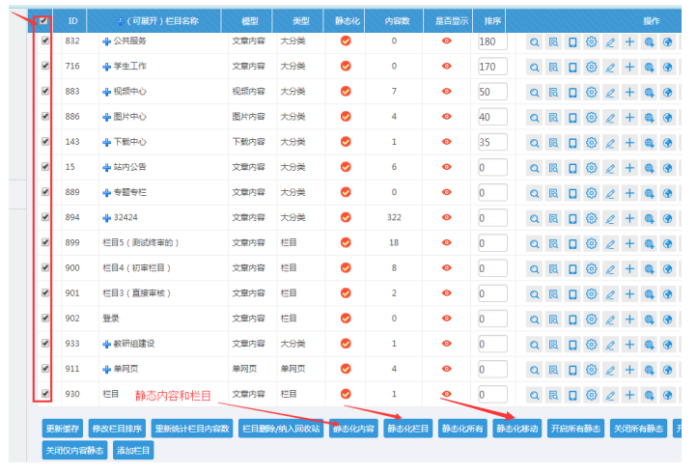
Task: Click the list preview icon for 专题专栏
Action: coord(553,192)
